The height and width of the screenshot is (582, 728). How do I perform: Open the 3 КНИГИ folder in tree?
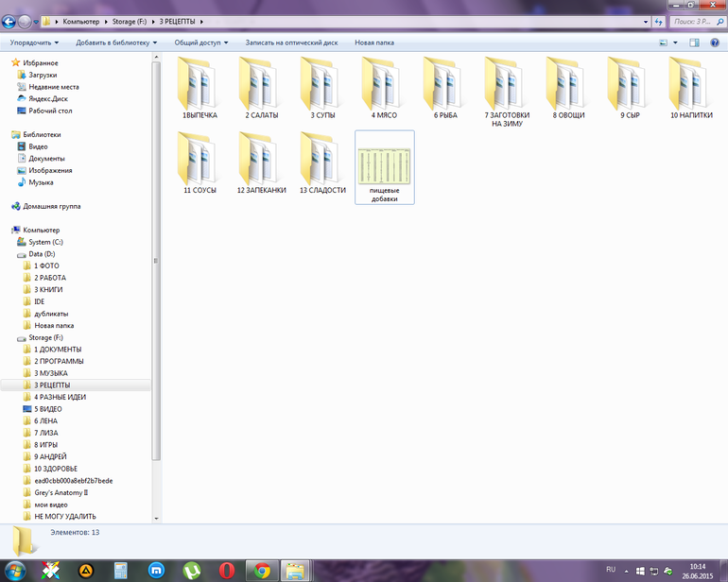(x=48, y=290)
